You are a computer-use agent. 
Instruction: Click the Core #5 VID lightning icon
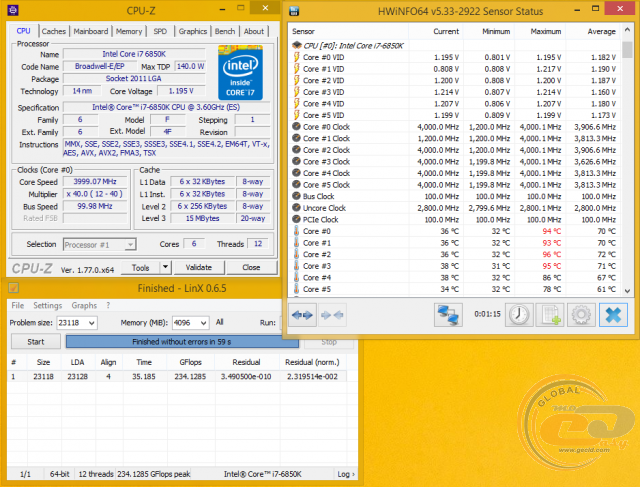pos(296,115)
